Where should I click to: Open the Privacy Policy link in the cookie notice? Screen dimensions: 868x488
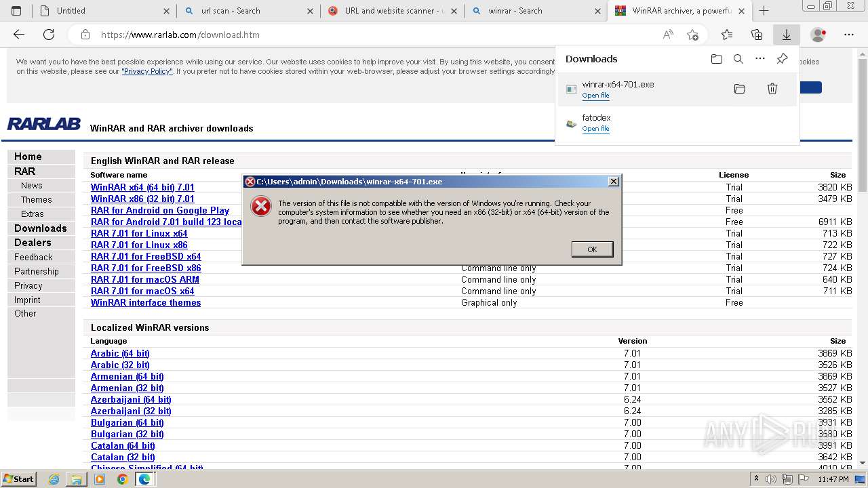[x=147, y=71]
